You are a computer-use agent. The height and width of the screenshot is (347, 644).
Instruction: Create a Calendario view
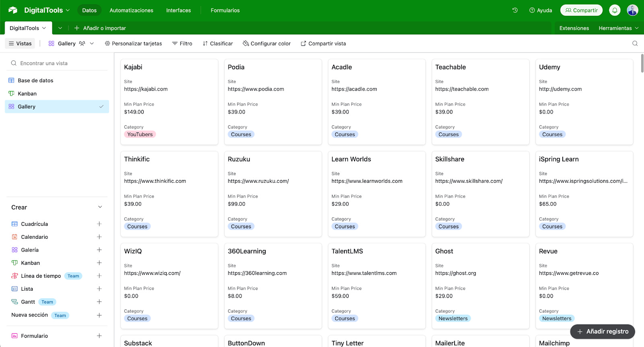click(x=34, y=237)
